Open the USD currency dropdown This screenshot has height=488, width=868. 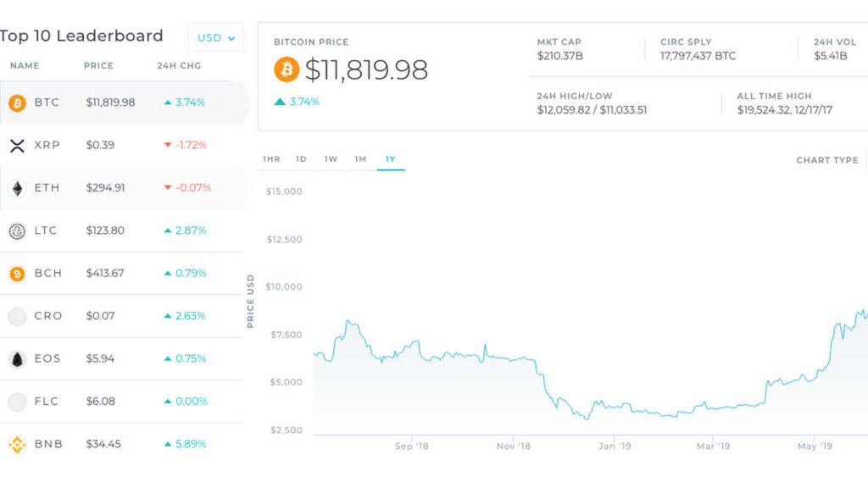(x=215, y=37)
